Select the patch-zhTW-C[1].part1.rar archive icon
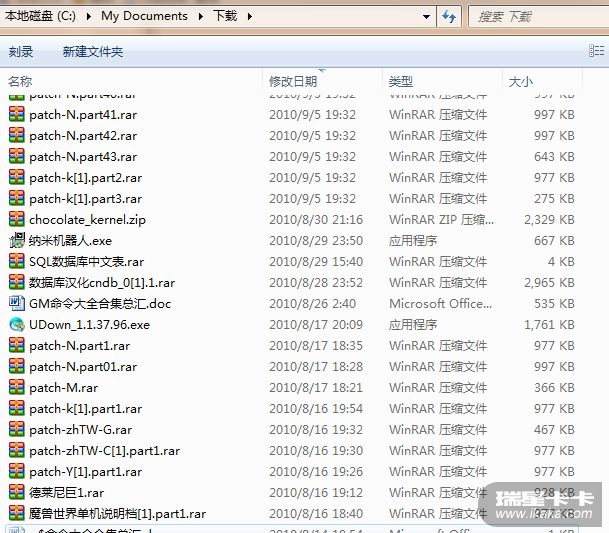 point(17,450)
